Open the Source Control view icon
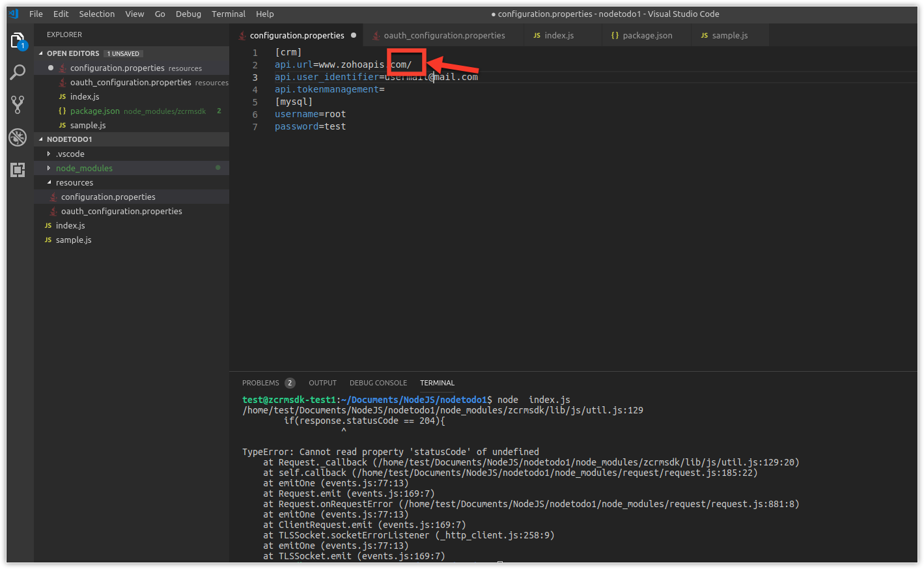 18,104
